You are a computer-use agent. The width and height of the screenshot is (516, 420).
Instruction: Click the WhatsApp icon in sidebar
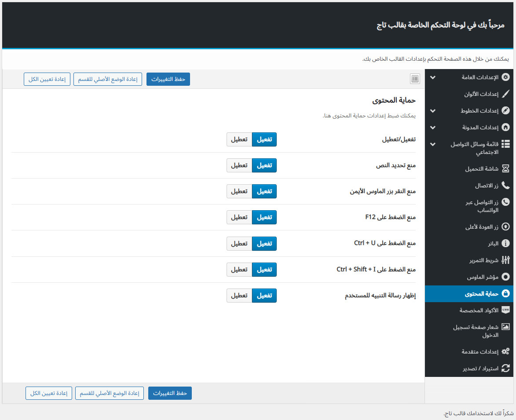tap(505, 202)
